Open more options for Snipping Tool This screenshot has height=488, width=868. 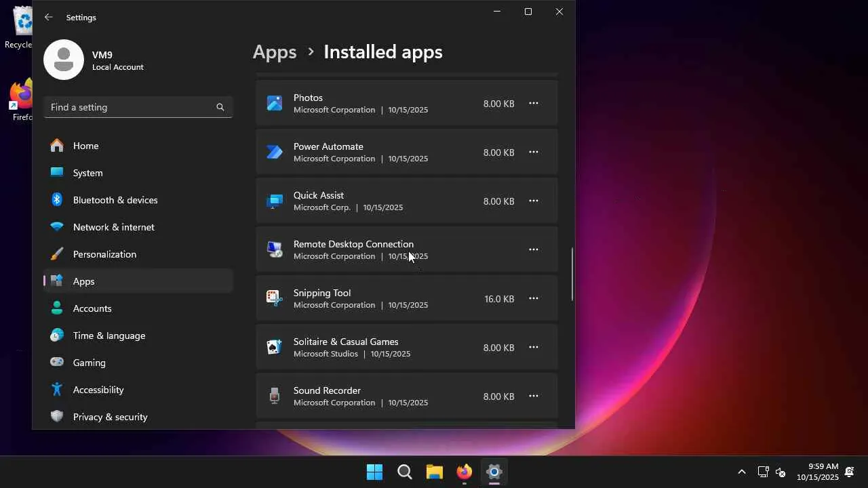tap(534, 299)
